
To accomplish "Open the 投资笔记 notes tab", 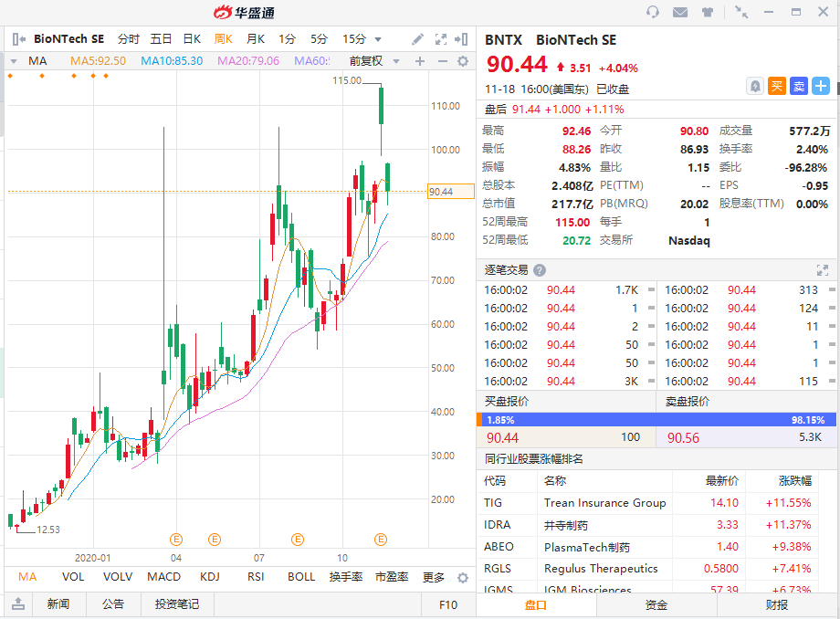I will click(177, 604).
